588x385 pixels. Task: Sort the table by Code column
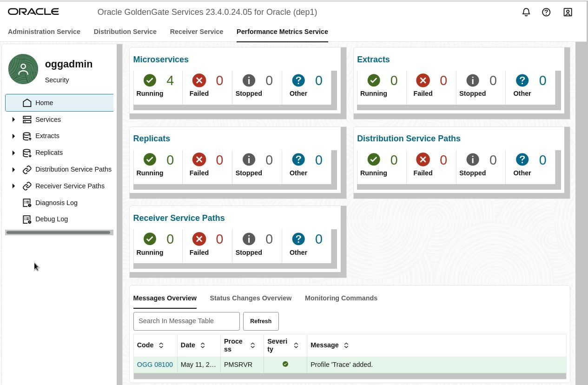point(161,345)
